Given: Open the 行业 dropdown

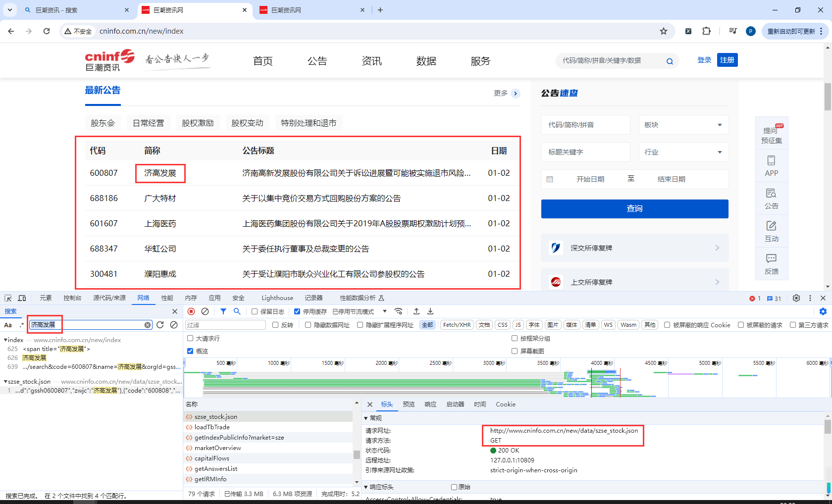Looking at the screenshot, I should click(x=683, y=152).
